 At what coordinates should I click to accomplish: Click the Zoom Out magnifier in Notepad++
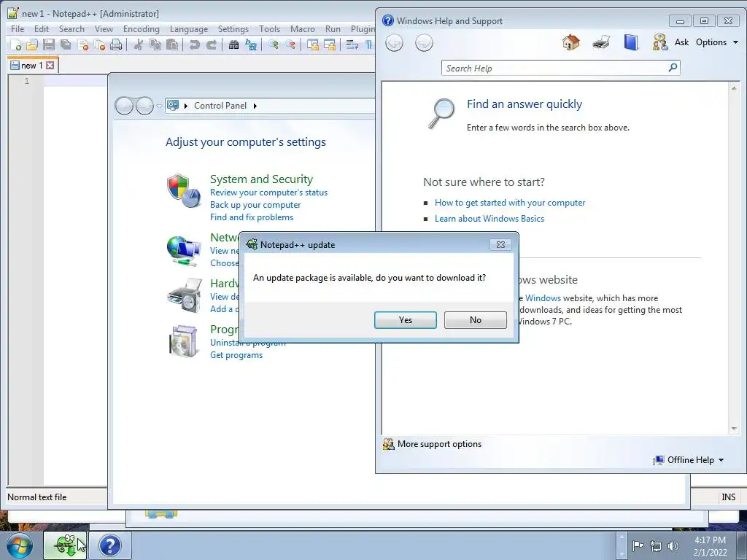290,44
